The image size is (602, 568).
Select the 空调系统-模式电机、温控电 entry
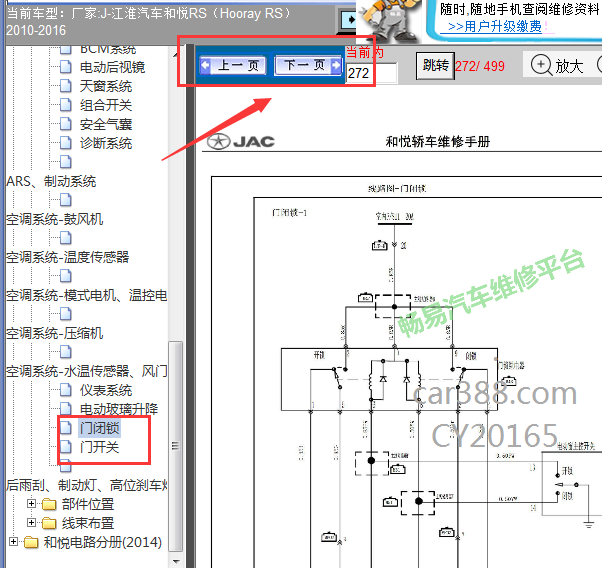tap(87, 295)
